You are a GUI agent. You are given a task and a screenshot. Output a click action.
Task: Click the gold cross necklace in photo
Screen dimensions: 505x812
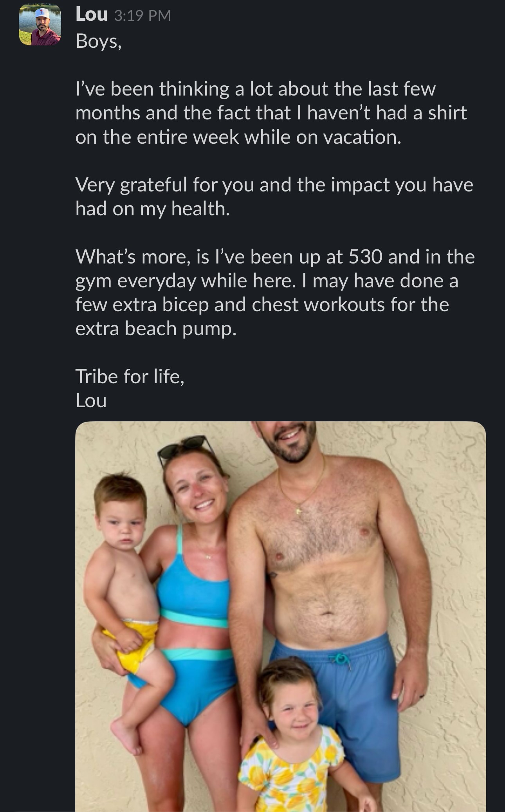pyautogui.click(x=299, y=510)
